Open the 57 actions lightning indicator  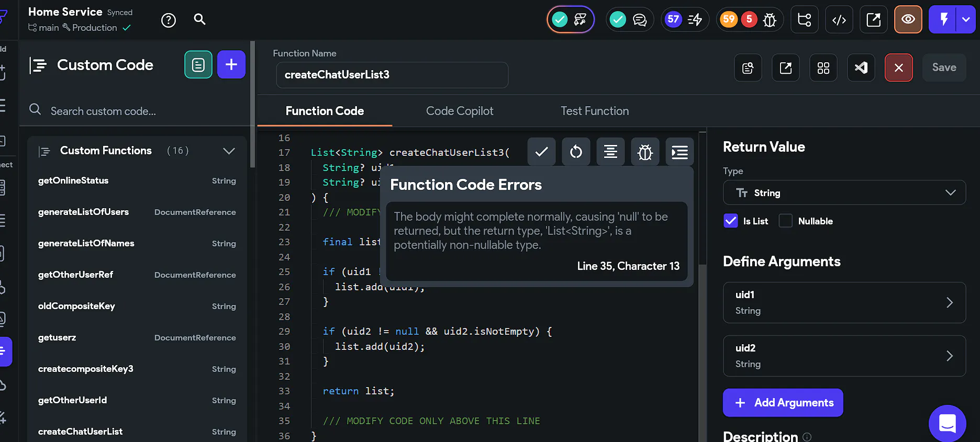[685, 20]
